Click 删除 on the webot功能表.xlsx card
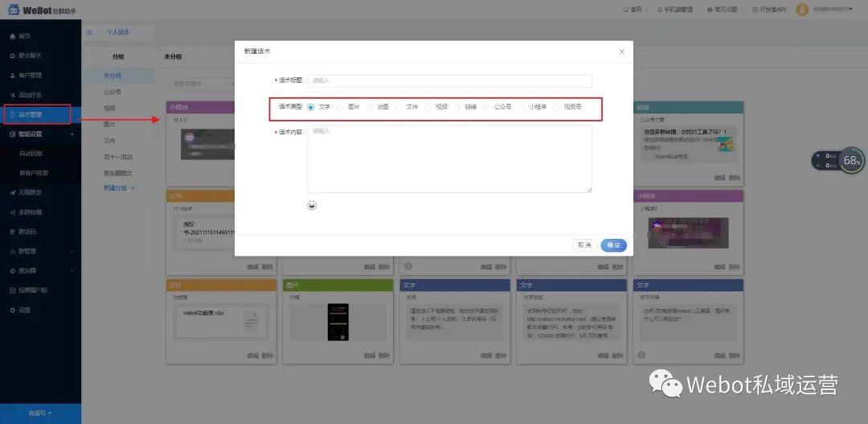The height and width of the screenshot is (424, 868). (x=268, y=356)
